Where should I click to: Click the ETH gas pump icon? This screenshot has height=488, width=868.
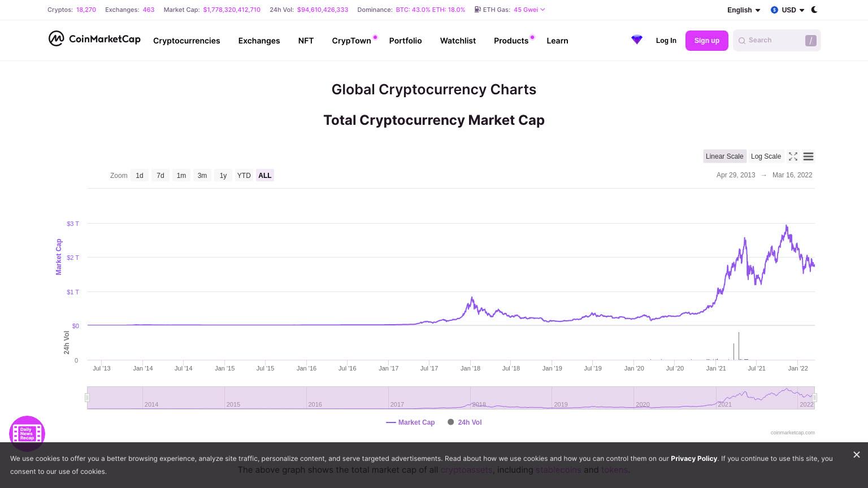tap(478, 10)
